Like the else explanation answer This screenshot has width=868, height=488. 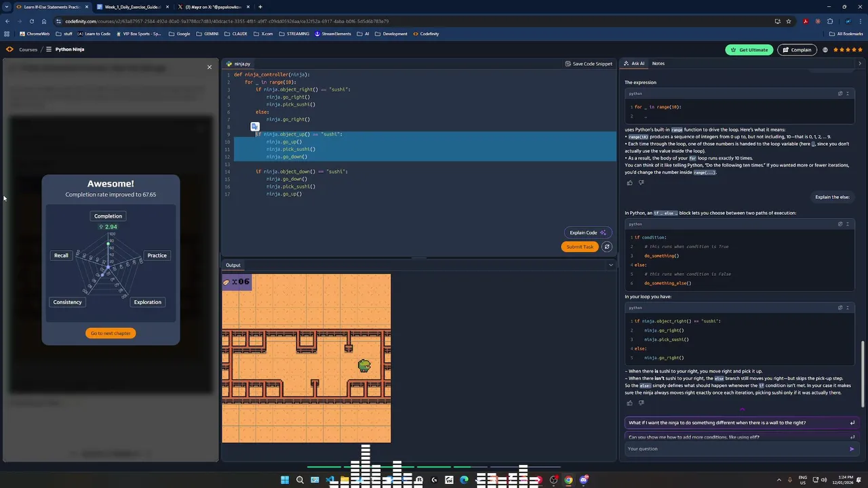coord(629,403)
